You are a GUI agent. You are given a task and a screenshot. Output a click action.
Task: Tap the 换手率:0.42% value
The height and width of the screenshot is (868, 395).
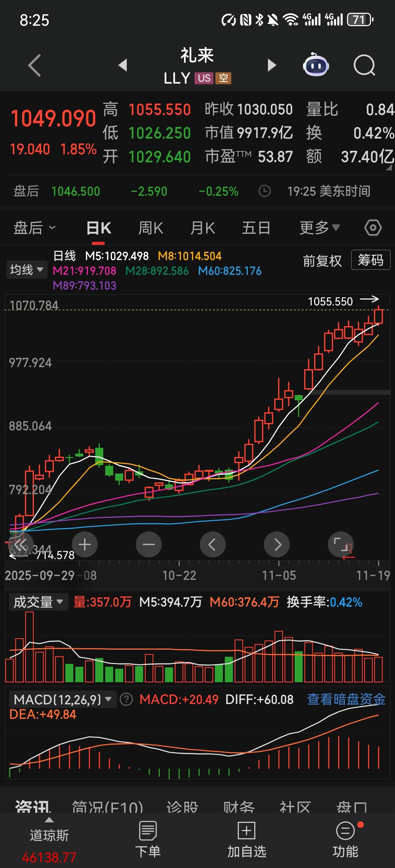tap(324, 602)
